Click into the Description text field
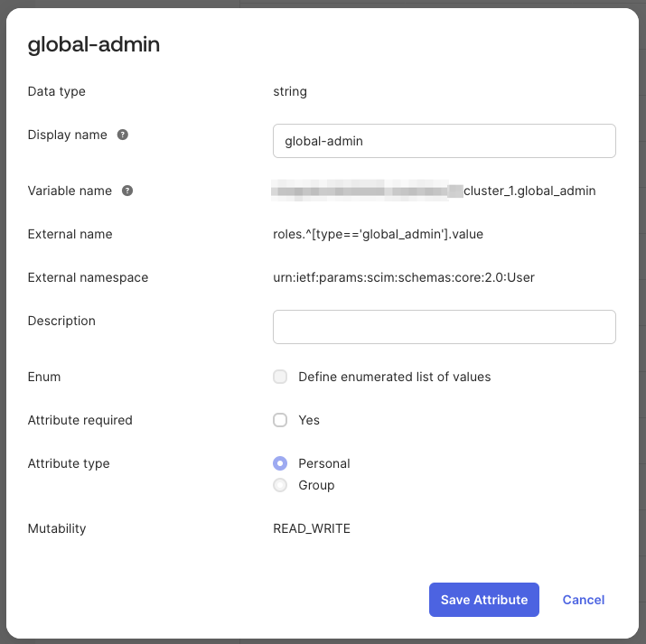 tap(445, 327)
